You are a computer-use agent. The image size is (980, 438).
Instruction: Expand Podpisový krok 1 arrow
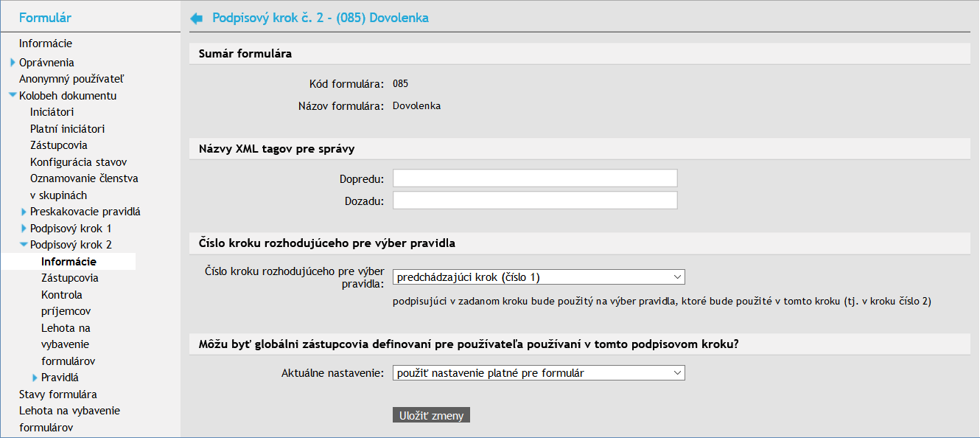click(24, 229)
